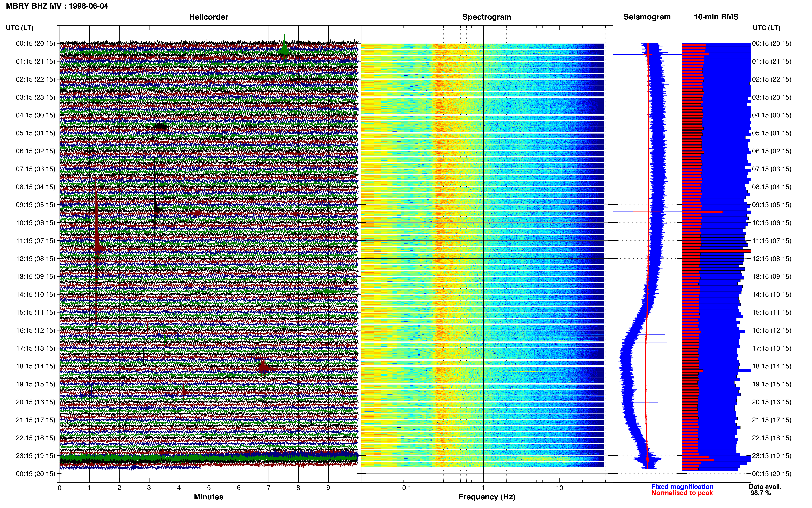Click left time label '16:15 (12:15)'
The width and height of the screenshot is (812, 508).
click(35, 330)
